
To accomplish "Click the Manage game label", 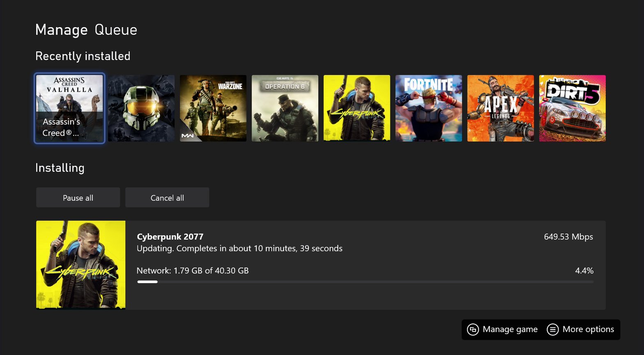I will 510,329.
